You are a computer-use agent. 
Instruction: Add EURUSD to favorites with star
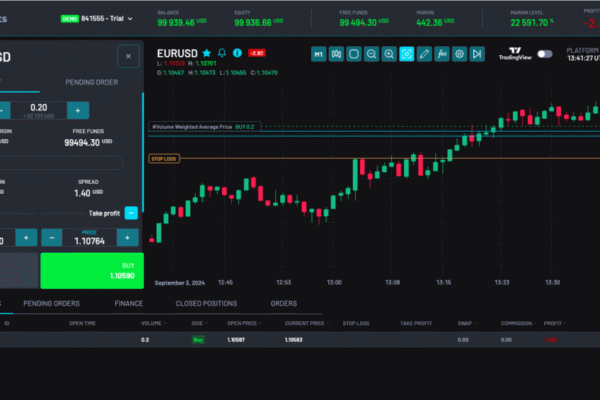[x=207, y=52]
